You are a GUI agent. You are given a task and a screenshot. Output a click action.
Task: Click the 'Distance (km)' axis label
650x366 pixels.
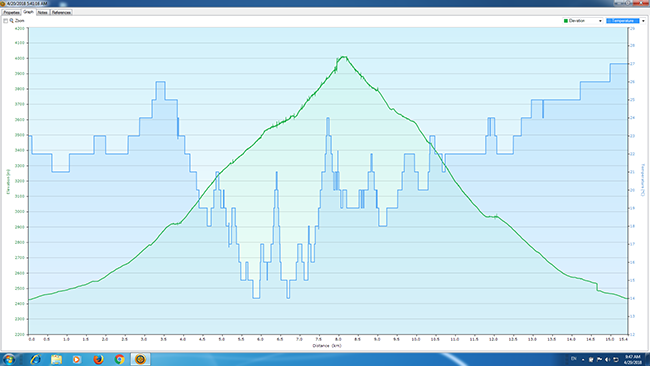pyautogui.click(x=327, y=346)
